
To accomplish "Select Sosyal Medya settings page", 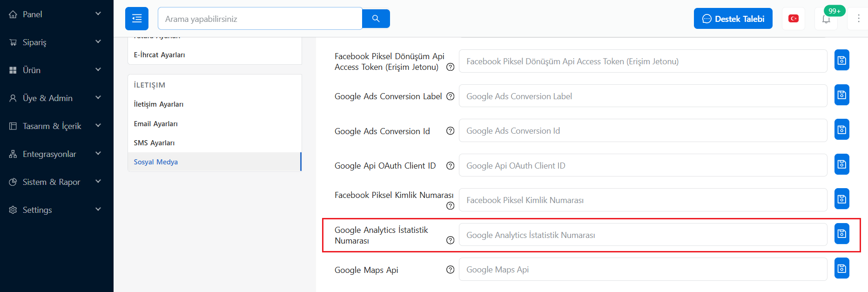I will [215, 162].
